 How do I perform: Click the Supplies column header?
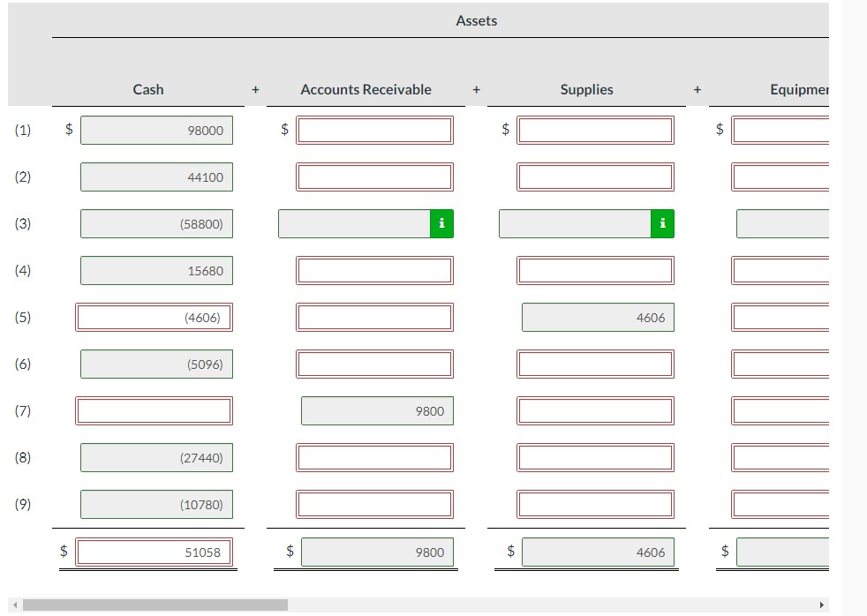coord(586,89)
